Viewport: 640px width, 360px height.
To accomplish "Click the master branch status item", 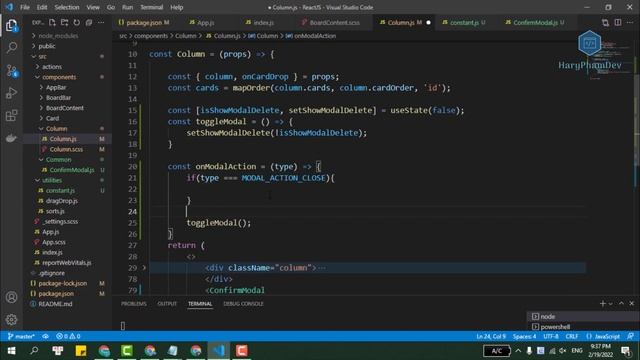I will pyautogui.click(x=21, y=336).
